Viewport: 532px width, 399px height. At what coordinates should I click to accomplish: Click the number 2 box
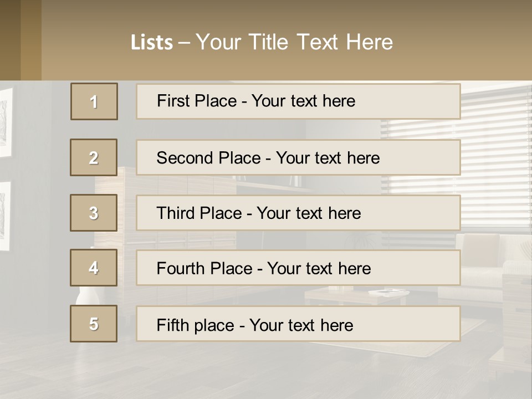point(94,157)
